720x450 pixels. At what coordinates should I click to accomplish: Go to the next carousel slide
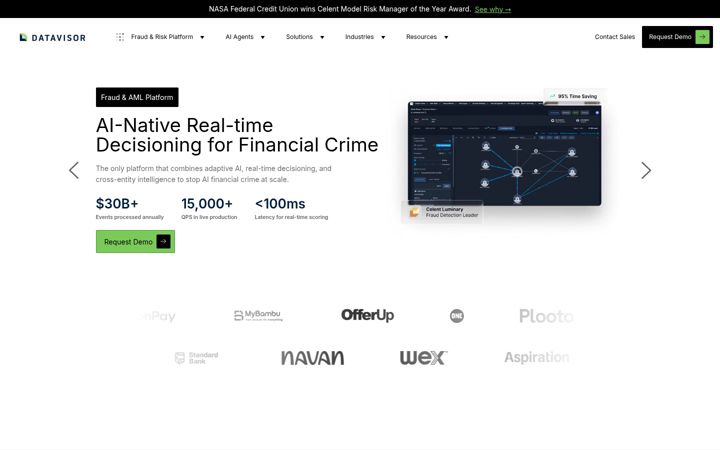[x=646, y=170]
